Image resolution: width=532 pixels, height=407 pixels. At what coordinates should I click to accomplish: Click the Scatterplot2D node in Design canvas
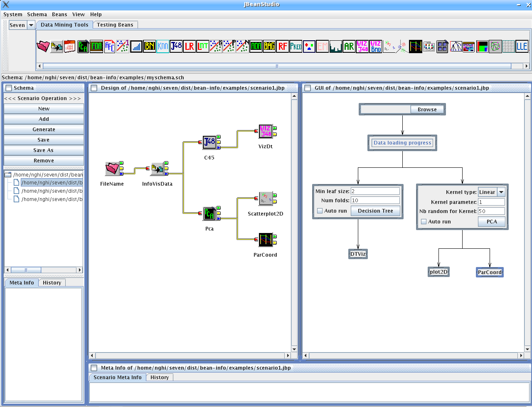point(266,199)
